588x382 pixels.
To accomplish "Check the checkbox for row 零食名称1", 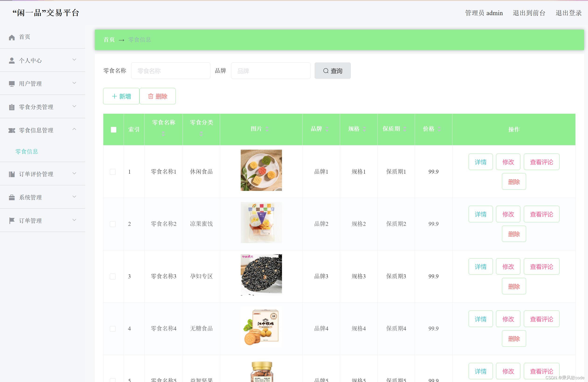I will (113, 172).
